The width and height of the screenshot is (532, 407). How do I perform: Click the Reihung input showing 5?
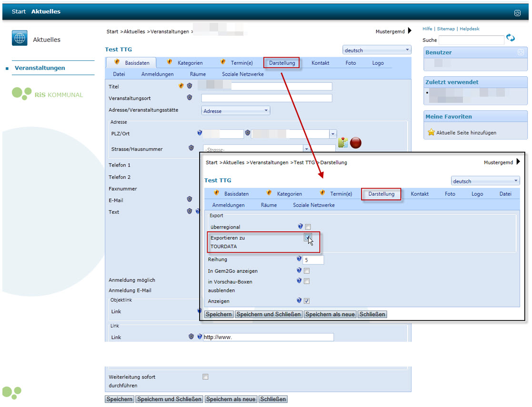coord(313,260)
